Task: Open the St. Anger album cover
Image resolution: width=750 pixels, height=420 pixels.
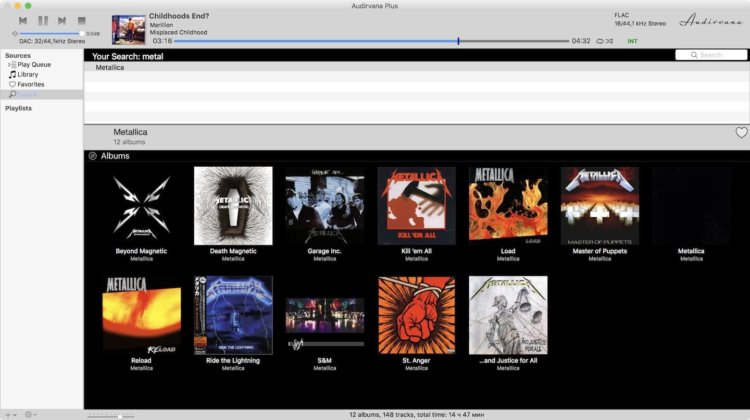Action: pyautogui.click(x=417, y=315)
